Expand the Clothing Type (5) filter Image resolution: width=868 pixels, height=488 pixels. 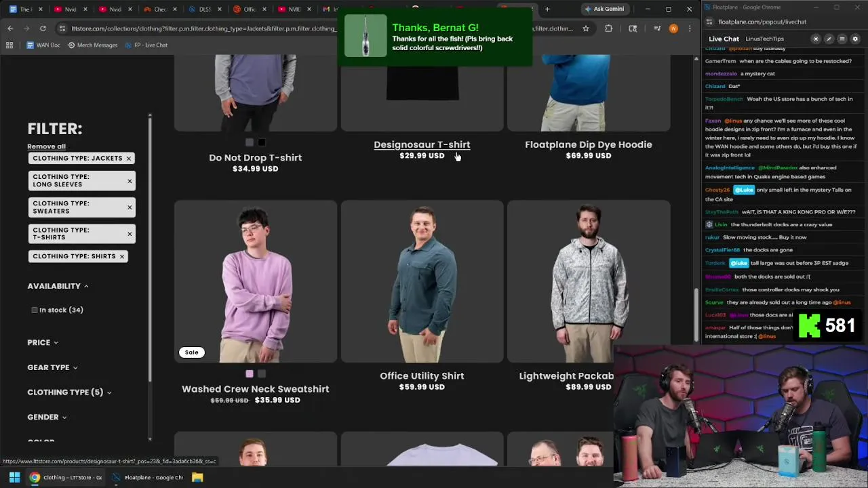69,392
